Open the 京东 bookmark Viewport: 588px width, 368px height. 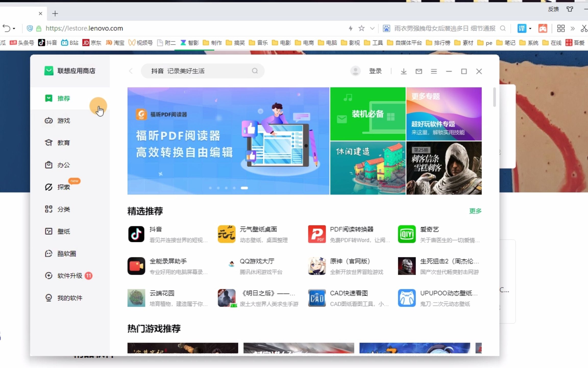pos(92,43)
